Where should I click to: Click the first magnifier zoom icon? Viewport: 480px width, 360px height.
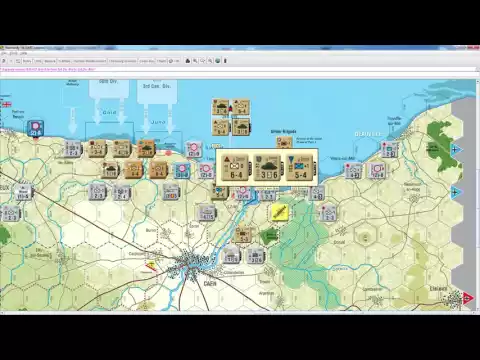point(195,61)
